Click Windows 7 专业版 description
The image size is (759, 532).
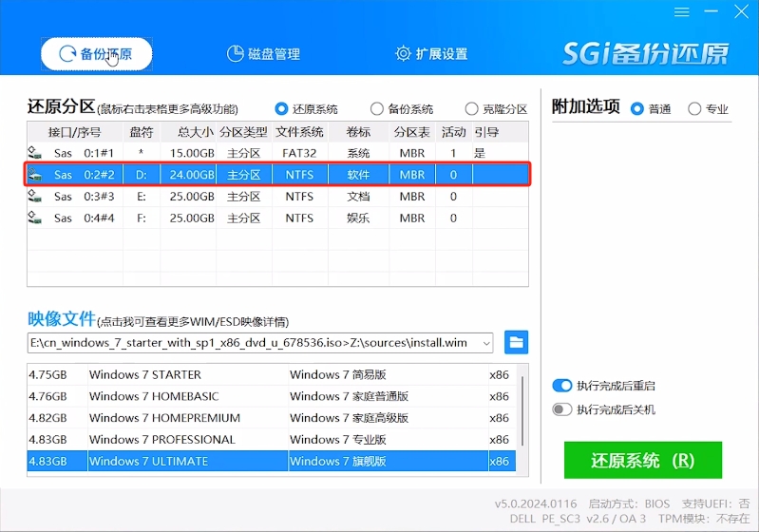[338, 440]
